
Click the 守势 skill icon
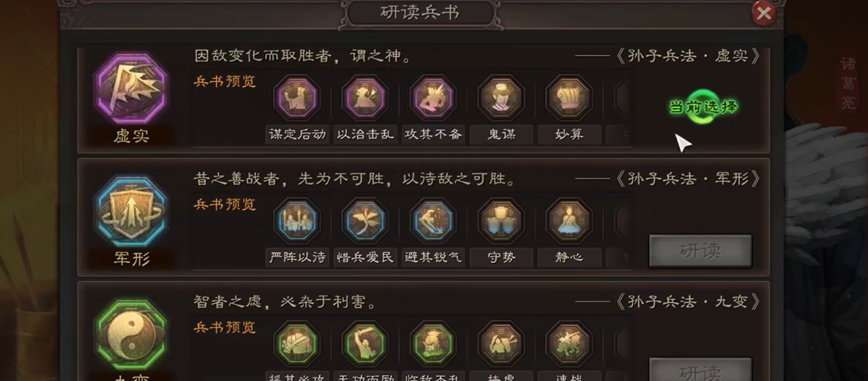501,221
